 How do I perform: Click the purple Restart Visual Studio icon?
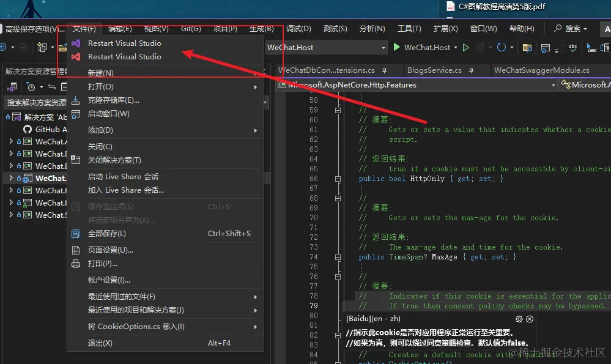76,43
